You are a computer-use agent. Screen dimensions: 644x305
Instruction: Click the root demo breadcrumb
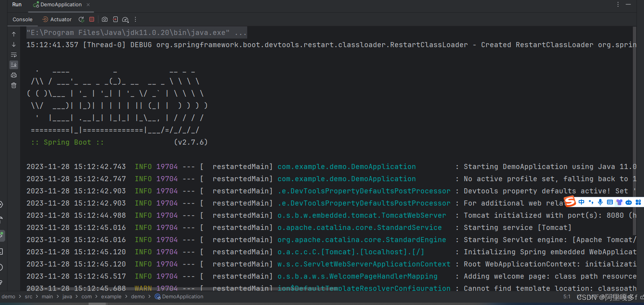point(8,297)
